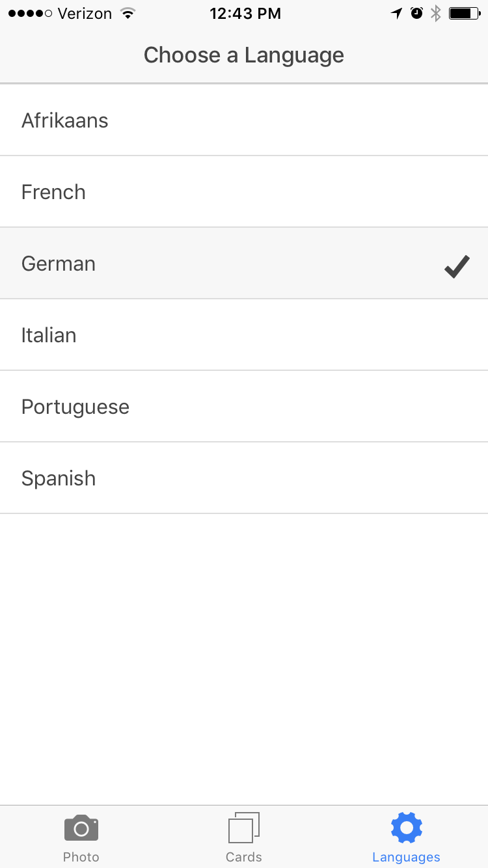Tap the location arrow status icon
The image size is (488, 868).
point(397,13)
